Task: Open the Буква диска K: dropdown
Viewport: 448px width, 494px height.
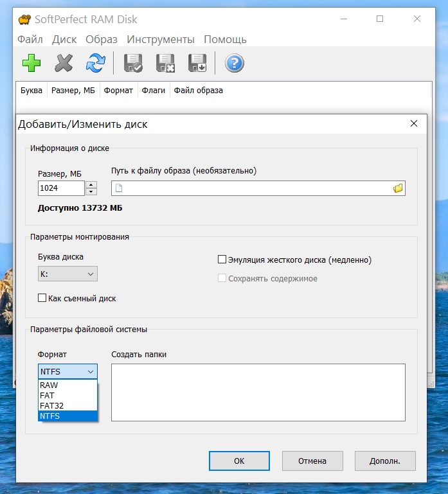Action: (x=67, y=274)
